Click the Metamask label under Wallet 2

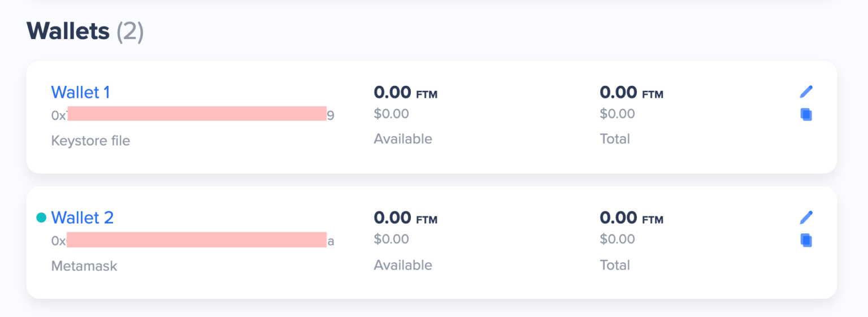(84, 266)
